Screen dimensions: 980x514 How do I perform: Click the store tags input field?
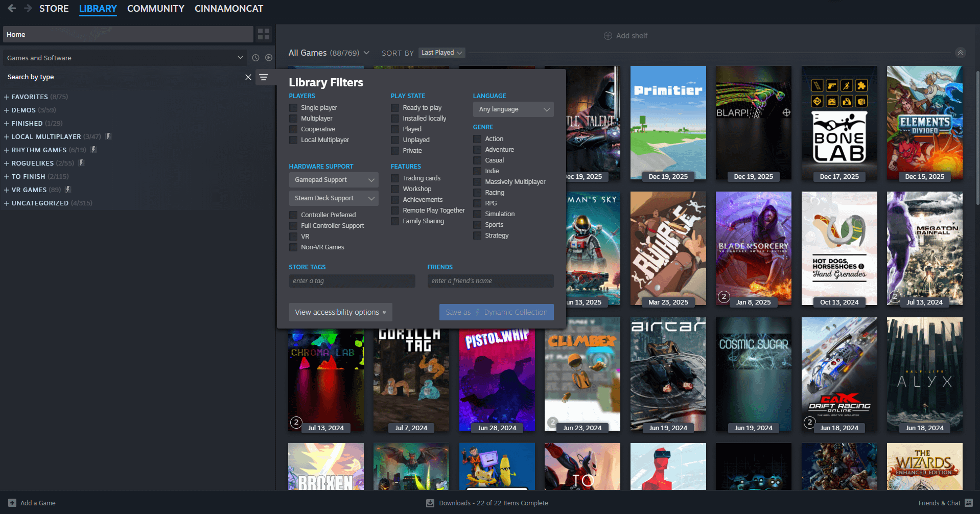coord(352,281)
